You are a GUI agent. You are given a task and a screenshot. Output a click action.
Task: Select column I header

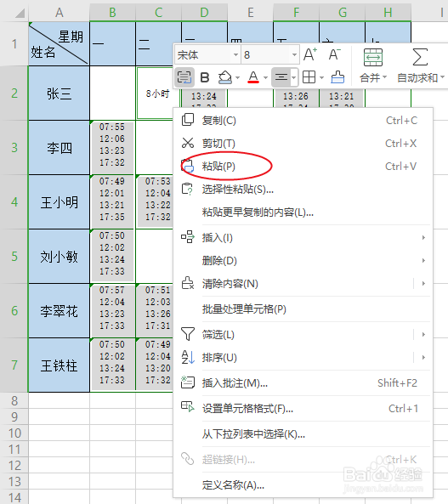tap(429, 13)
